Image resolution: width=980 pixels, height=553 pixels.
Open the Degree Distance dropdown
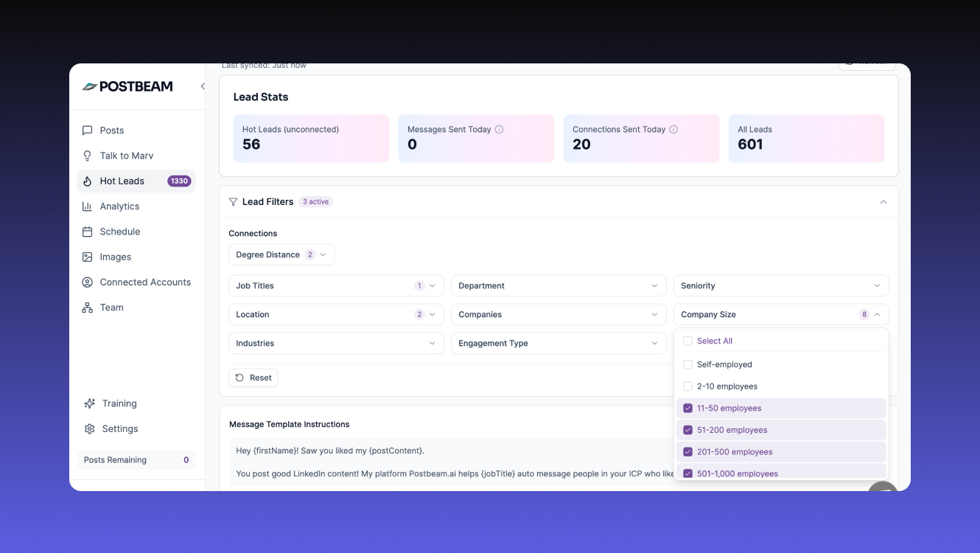coord(281,255)
